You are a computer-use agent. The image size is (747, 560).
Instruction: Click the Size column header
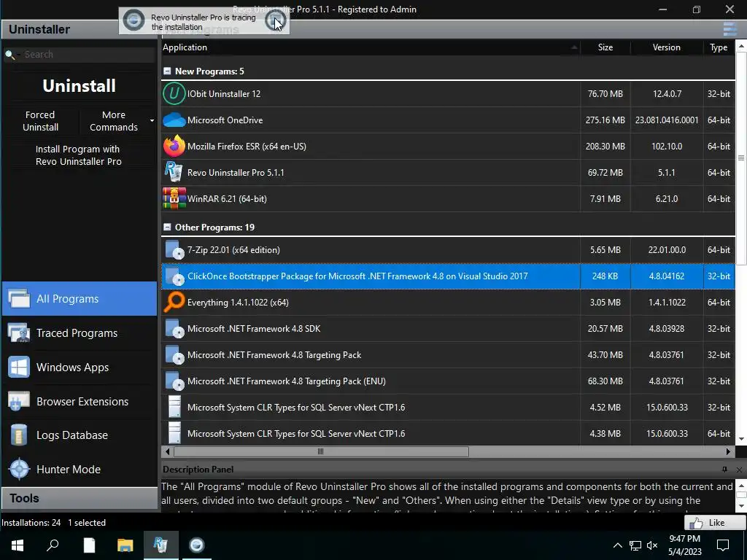[605, 47]
